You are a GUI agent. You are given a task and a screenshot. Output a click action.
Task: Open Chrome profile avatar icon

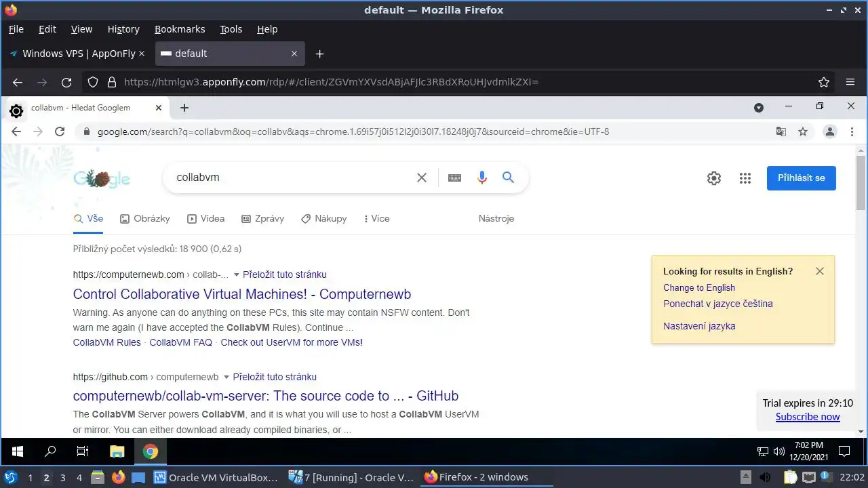(829, 132)
